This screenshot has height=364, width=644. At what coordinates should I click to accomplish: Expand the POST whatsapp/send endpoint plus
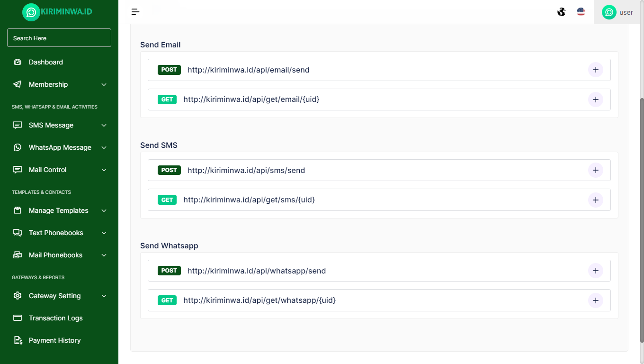tap(596, 271)
